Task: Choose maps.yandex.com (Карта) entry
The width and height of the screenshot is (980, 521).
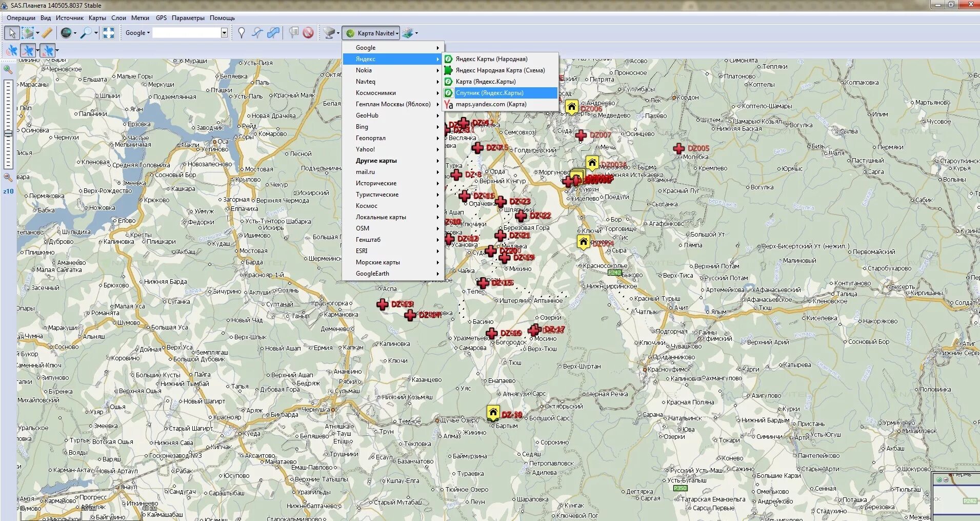Action: [501, 104]
